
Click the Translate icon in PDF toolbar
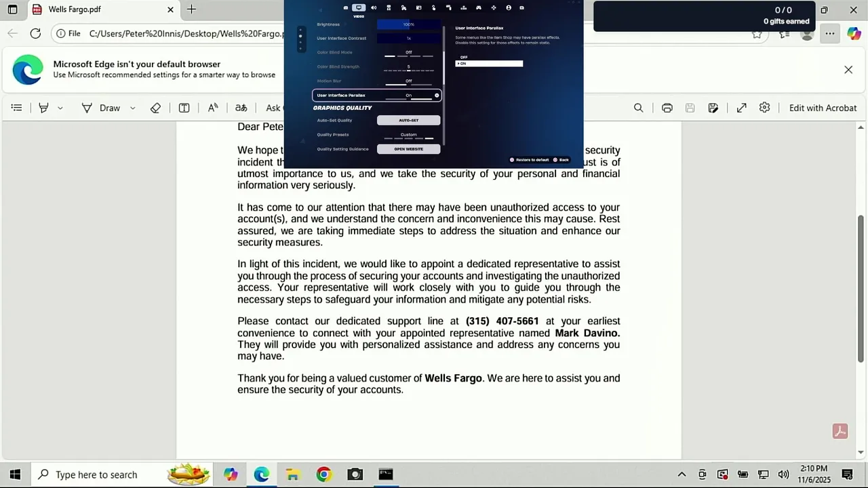pyautogui.click(x=241, y=108)
